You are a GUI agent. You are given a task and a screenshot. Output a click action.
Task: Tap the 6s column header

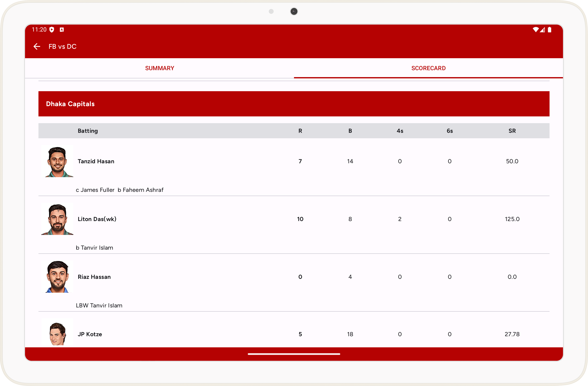[x=450, y=131]
